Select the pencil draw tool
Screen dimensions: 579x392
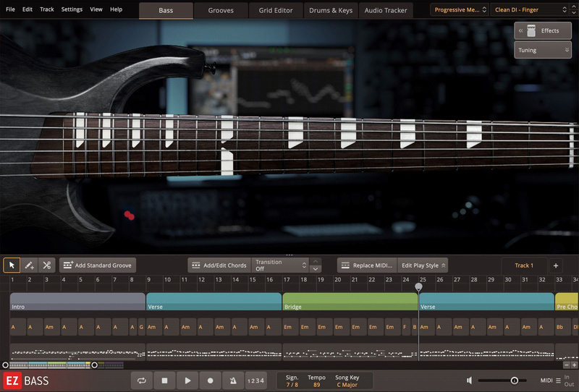29,265
